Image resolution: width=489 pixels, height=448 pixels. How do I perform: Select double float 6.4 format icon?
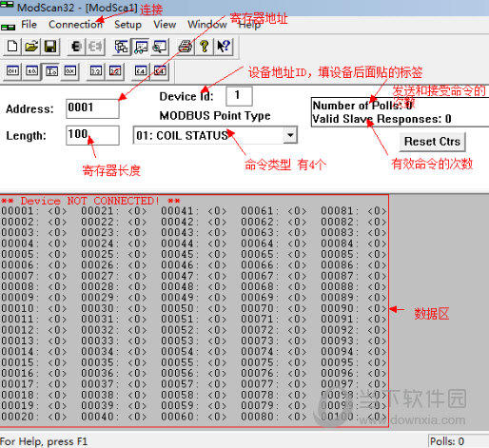pos(141,71)
